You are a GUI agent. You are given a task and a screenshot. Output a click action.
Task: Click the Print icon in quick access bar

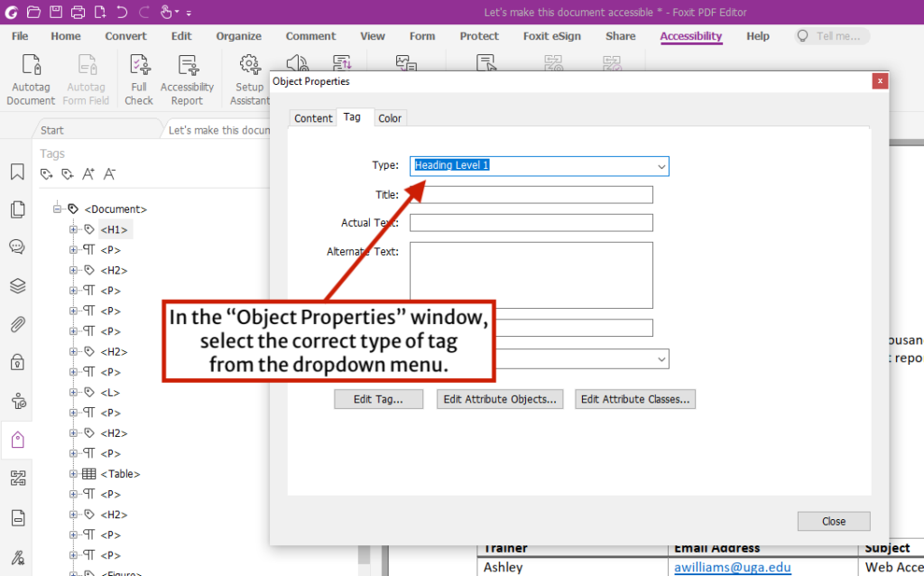coord(78,12)
